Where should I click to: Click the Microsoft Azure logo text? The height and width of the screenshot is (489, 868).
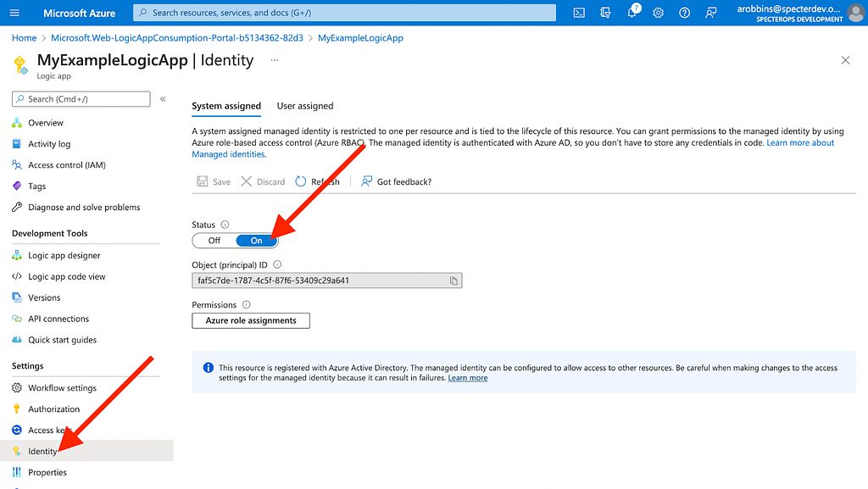click(79, 13)
